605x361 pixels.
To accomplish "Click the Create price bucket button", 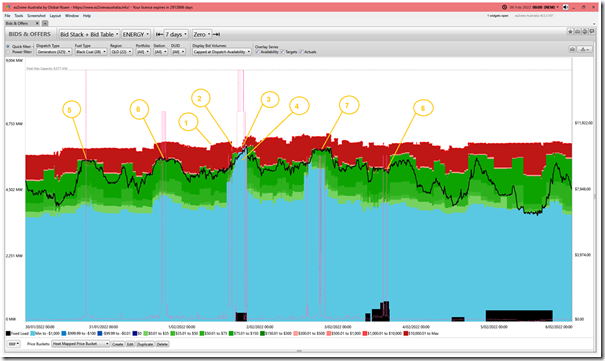I will tap(117, 344).
